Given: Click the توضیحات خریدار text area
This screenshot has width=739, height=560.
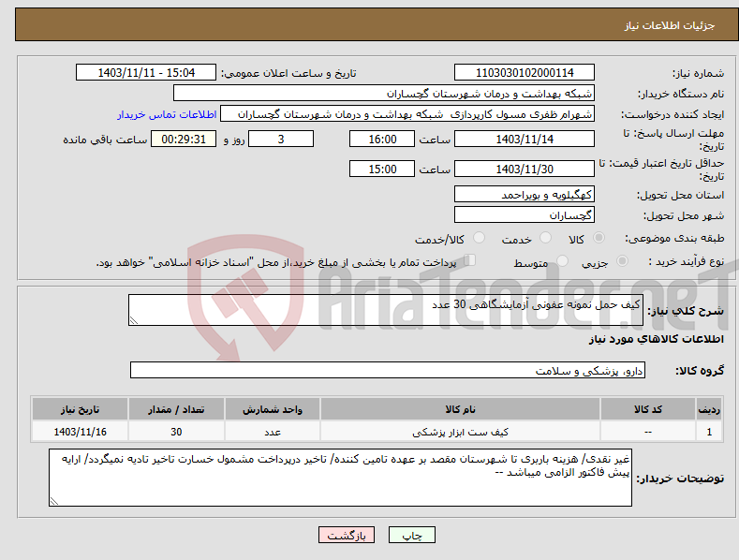Looking at the screenshot, I should (340, 478).
